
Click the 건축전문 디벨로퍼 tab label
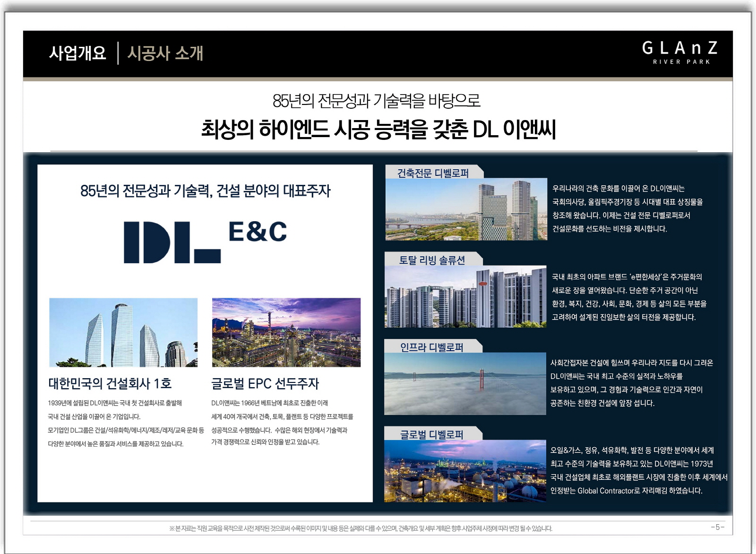pos(433,173)
